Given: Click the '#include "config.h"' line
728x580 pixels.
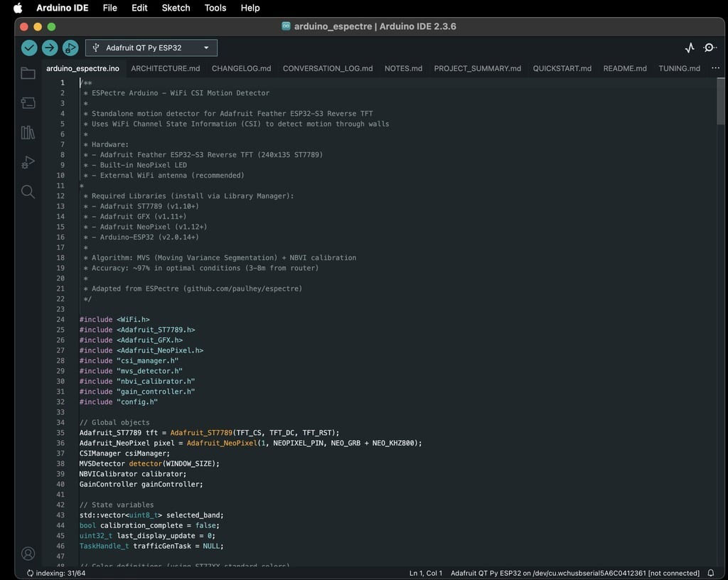Looking at the screenshot, I should point(119,402).
